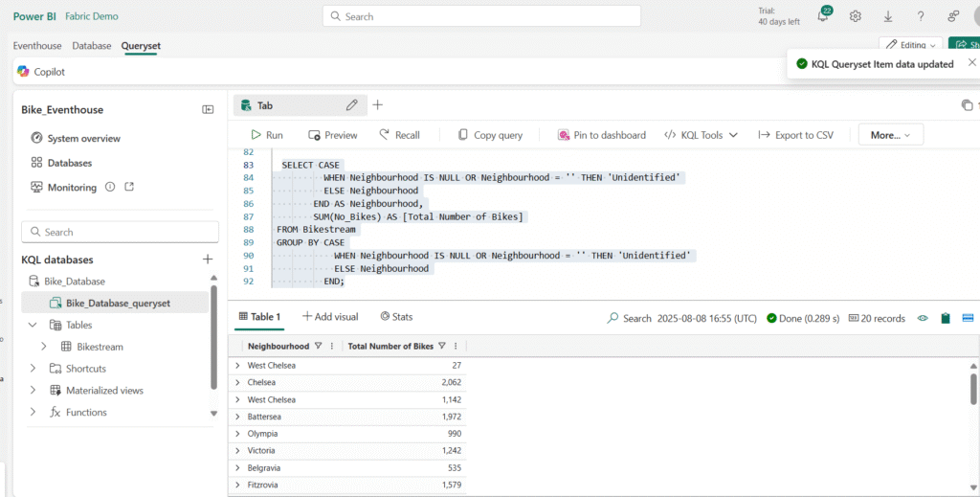Click the share feedback people icon
This screenshot has width=980, height=497.
click(953, 17)
